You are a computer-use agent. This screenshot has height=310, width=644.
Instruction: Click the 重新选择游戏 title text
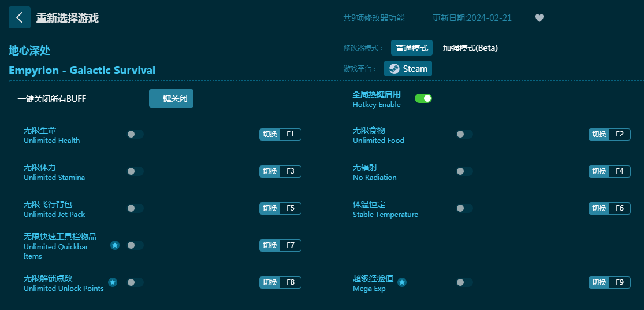(x=68, y=18)
